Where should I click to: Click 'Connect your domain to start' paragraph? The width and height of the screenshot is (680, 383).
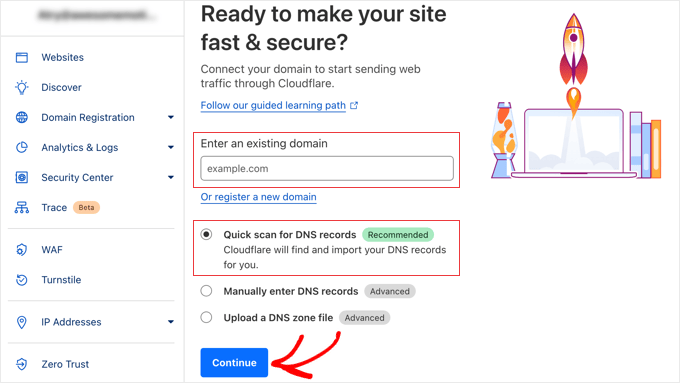pyautogui.click(x=310, y=76)
